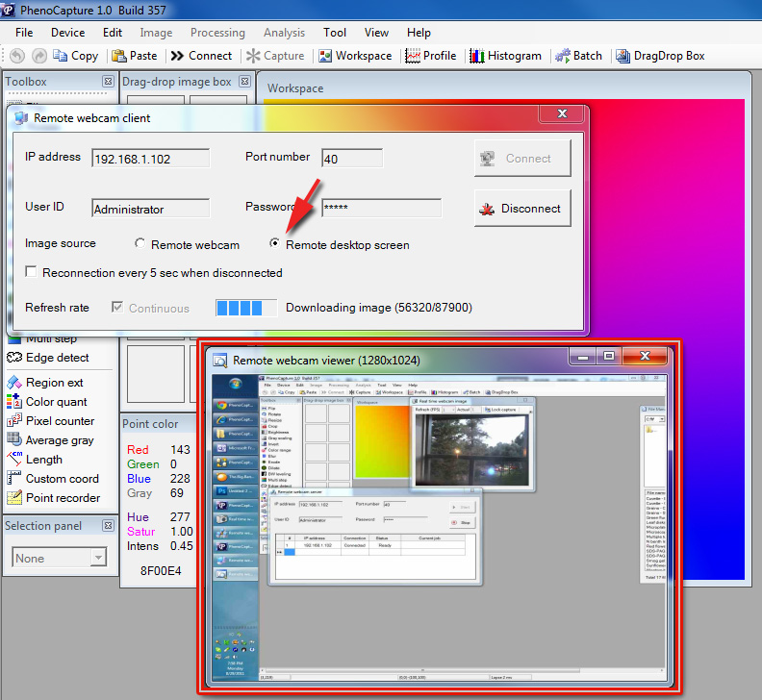Open the Histogram tool in toolbar
This screenshot has height=700, width=762.
(505, 56)
